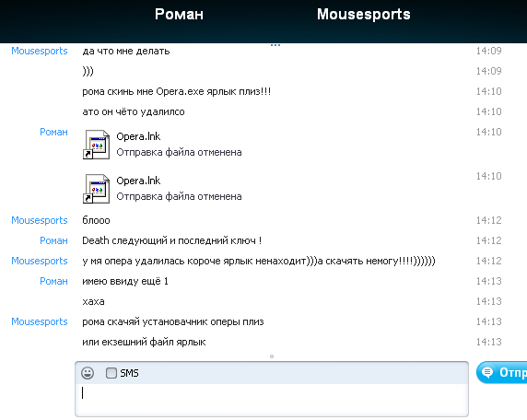This screenshot has width=527, height=420.
Task: Click the 14:13 timestamp beside хаха
Action: click(x=488, y=301)
